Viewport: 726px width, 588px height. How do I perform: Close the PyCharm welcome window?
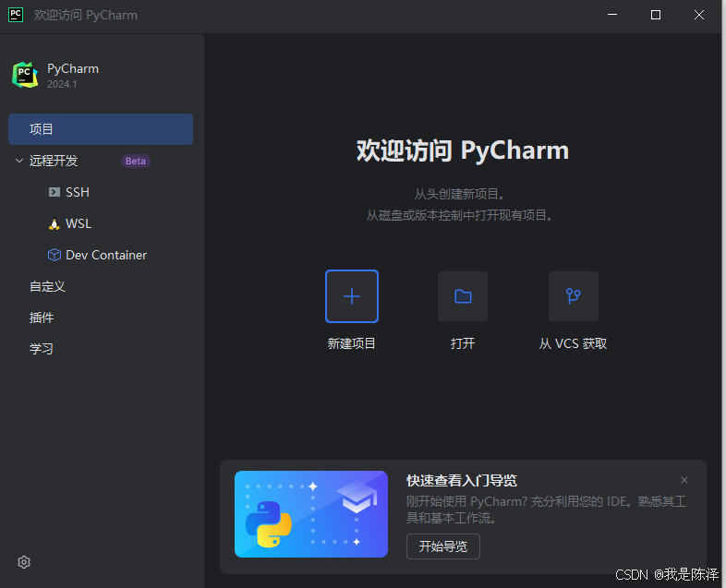pos(699,15)
